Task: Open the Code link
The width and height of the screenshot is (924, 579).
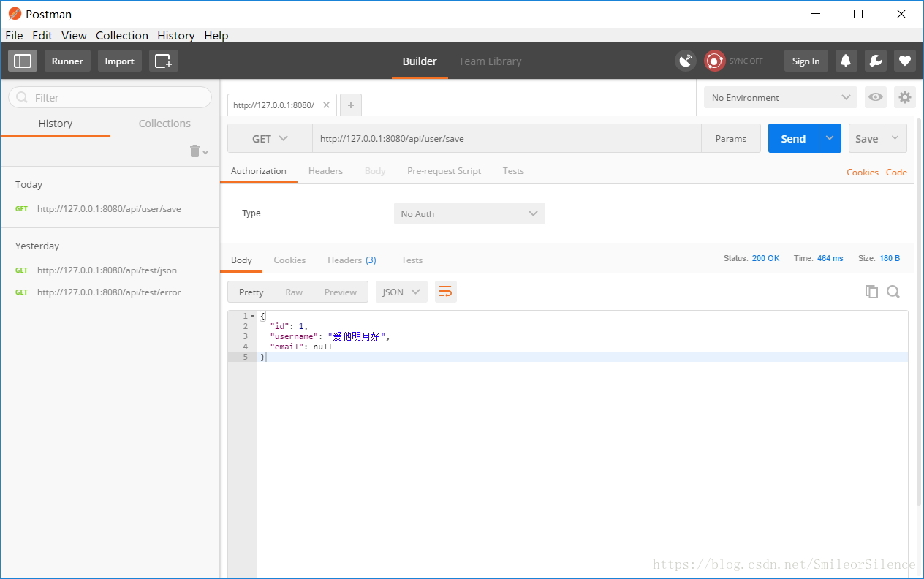Action: coord(896,173)
